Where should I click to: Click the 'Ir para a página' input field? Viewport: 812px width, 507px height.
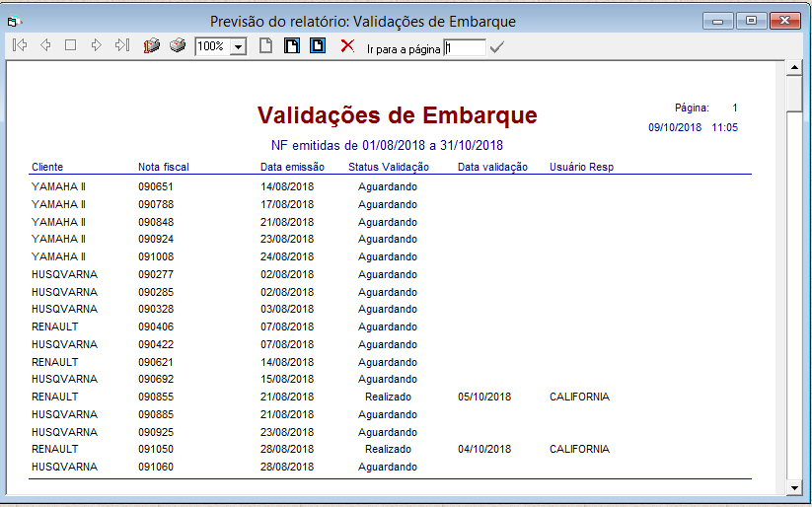click(x=464, y=47)
